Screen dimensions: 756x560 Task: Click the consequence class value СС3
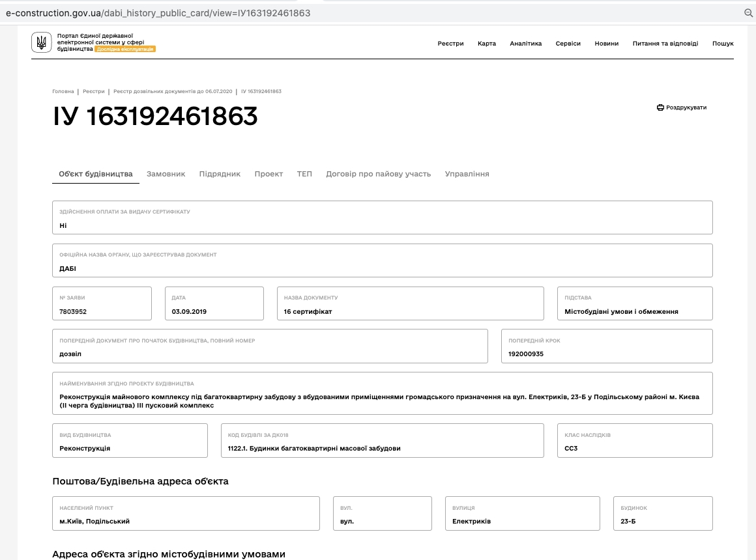point(571,448)
